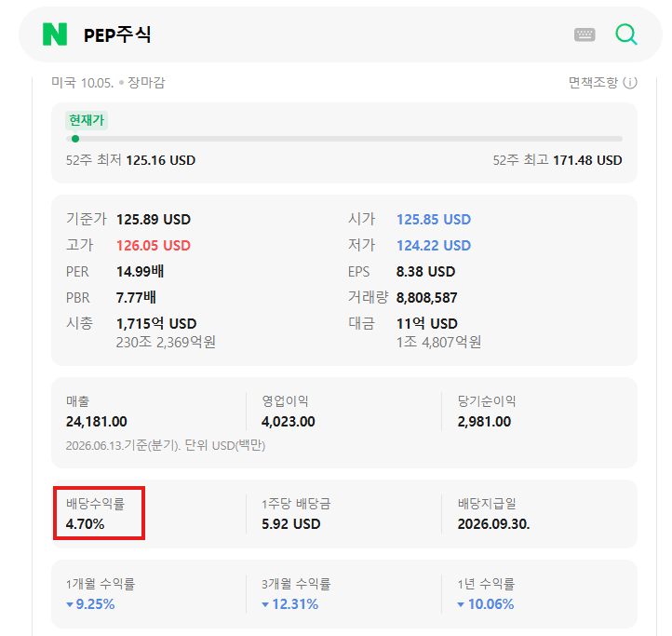Click the 230조 2,369억원 converted value
Screen dimensions: 672x636
[166, 343]
